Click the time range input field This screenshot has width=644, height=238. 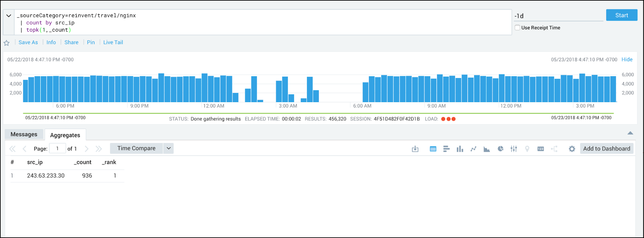(x=558, y=16)
